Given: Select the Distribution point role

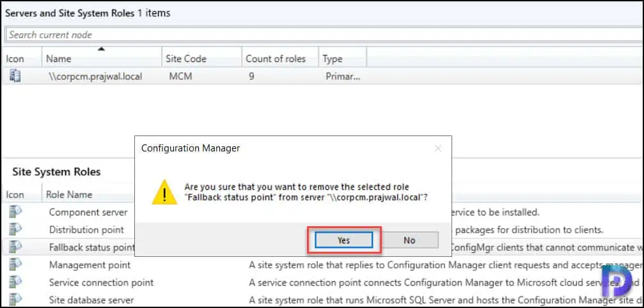Looking at the screenshot, I should click(x=86, y=229).
